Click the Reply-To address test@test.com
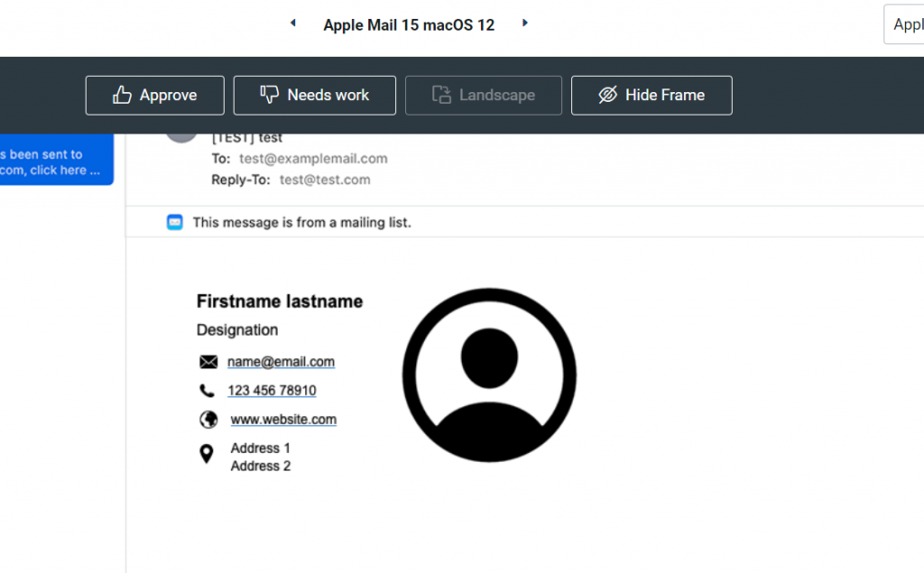 pyautogui.click(x=325, y=180)
